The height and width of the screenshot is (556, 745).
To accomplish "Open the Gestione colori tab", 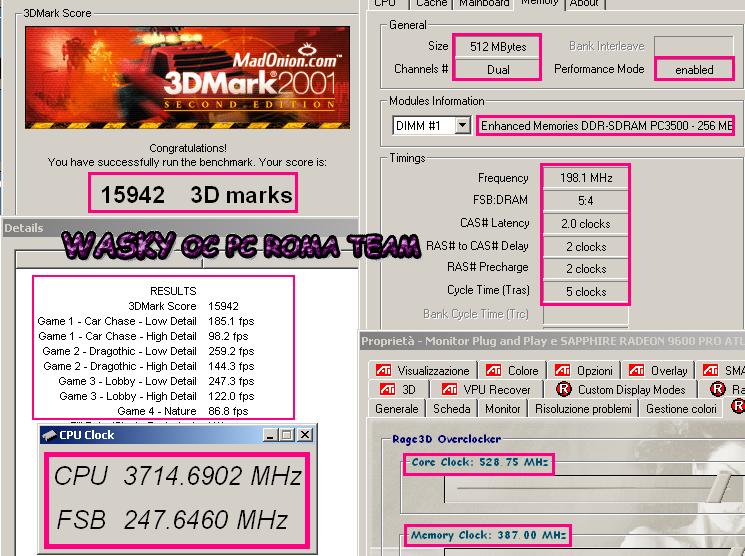I will pos(681,409).
